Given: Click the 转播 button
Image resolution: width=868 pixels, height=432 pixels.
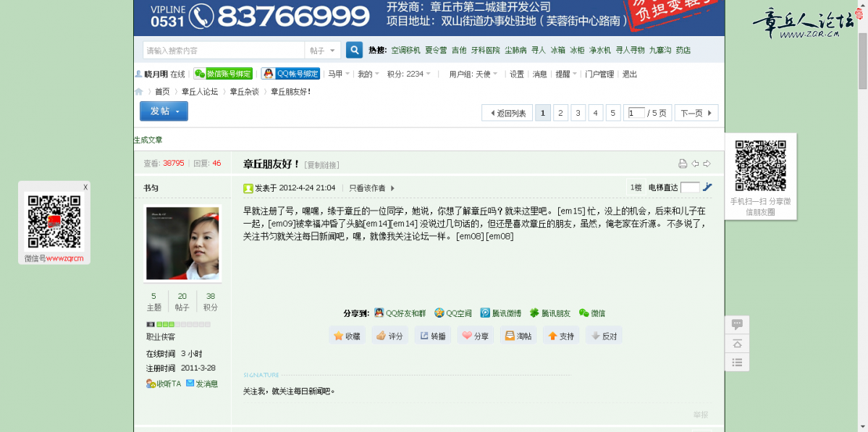Looking at the screenshot, I should click(433, 335).
